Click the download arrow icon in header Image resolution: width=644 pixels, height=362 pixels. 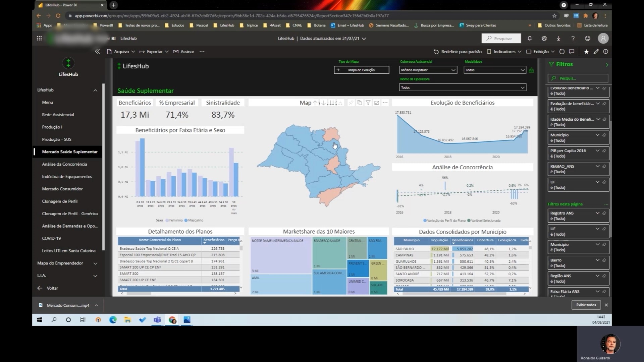[558, 39]
